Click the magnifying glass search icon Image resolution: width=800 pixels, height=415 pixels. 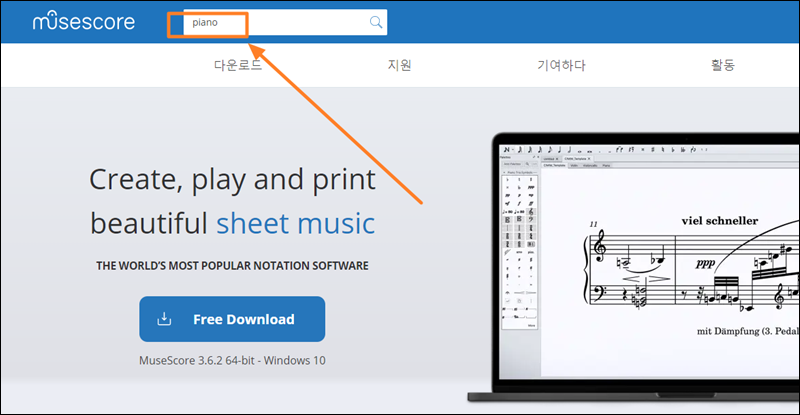tap(376, 22)
